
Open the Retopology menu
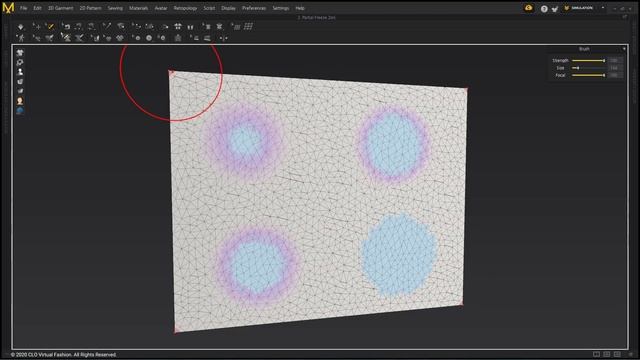[x=185, y=8]
